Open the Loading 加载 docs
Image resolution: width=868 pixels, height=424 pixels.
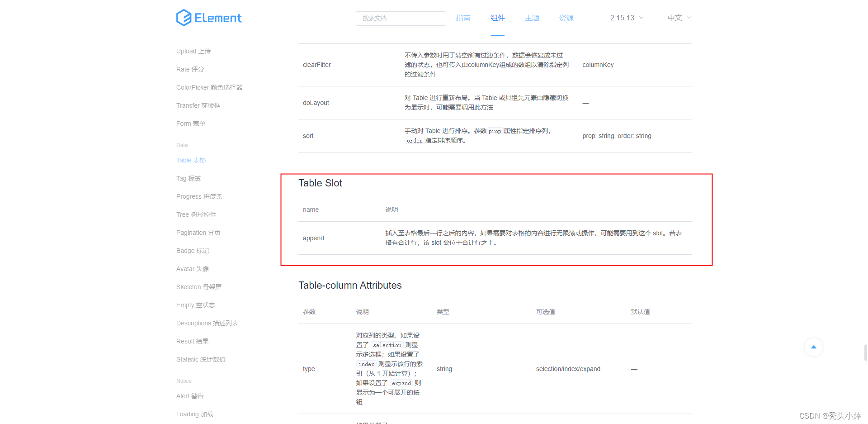[194, 414]
